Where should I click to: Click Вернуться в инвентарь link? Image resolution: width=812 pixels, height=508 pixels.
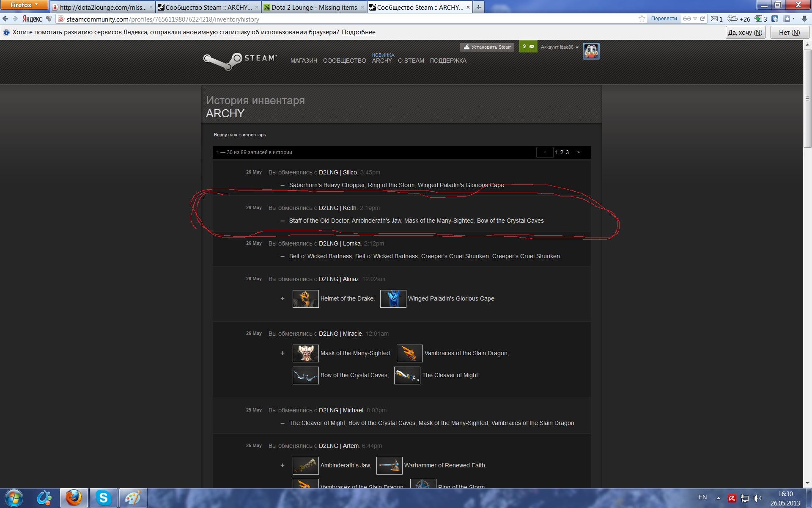tap(240, 135)
